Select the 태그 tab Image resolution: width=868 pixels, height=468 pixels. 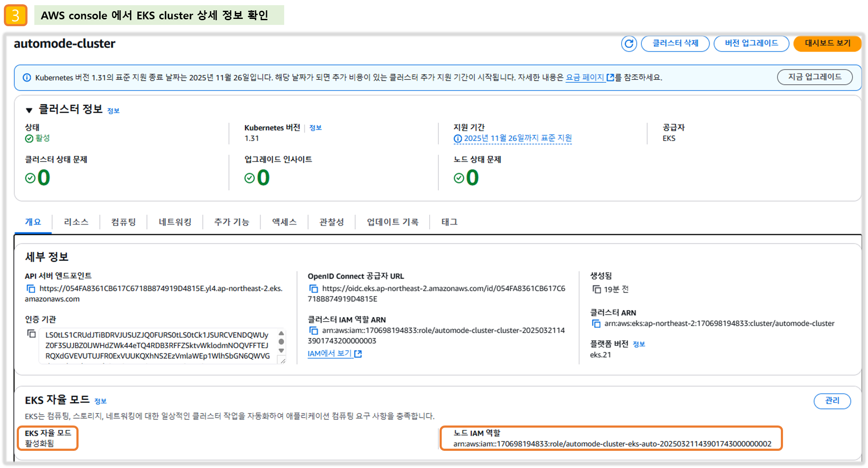click(449, 222)
